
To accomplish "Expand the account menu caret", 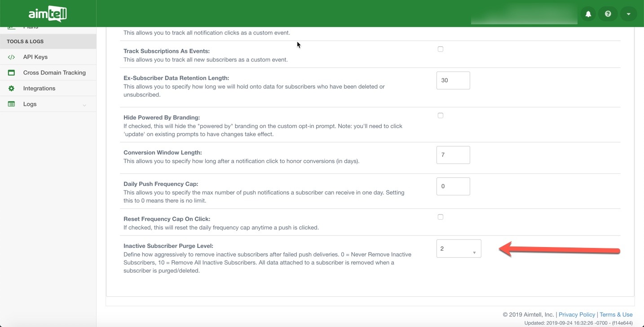I will coord(628,14).
